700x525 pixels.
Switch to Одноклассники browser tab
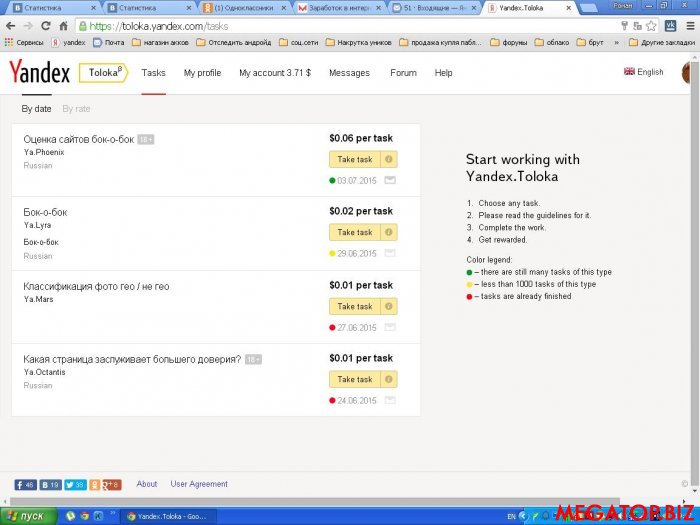point(244,8)
